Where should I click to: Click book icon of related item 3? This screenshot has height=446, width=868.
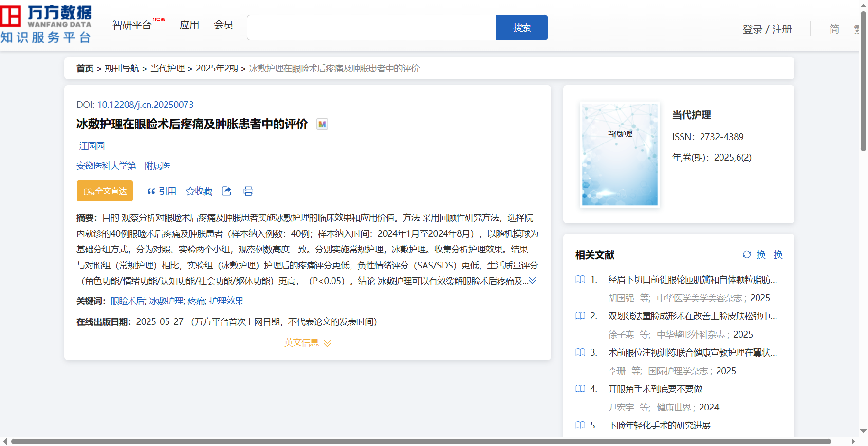tap(580, 352)
